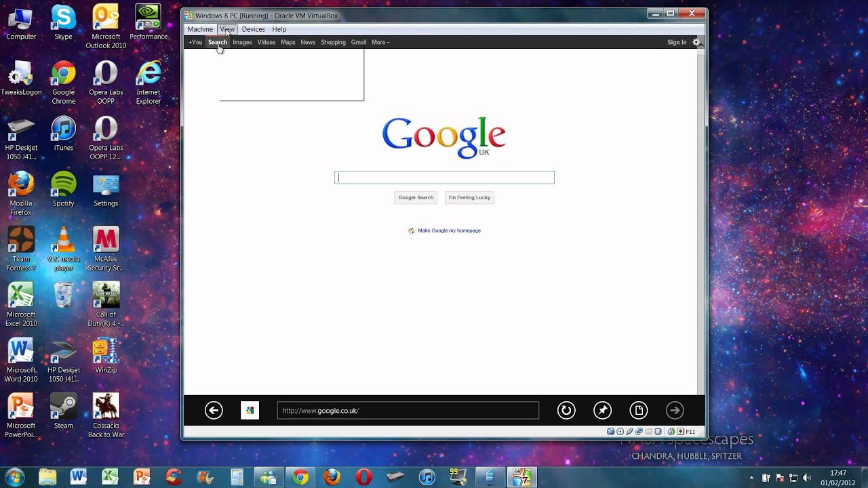Open Google News in top bar
Image resolution: width=868 pixels, height=488 pixels.
click(x=308, y=42)
